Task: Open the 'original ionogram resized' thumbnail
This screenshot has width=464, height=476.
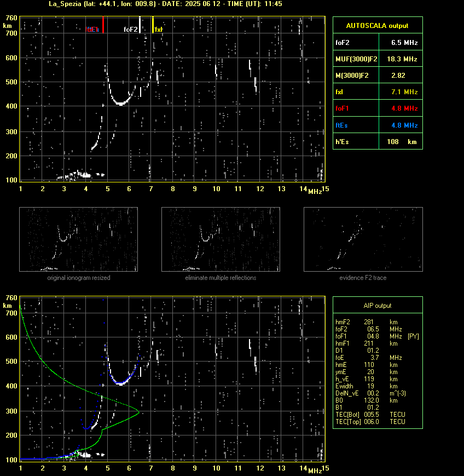Action: tap(79, 239)
